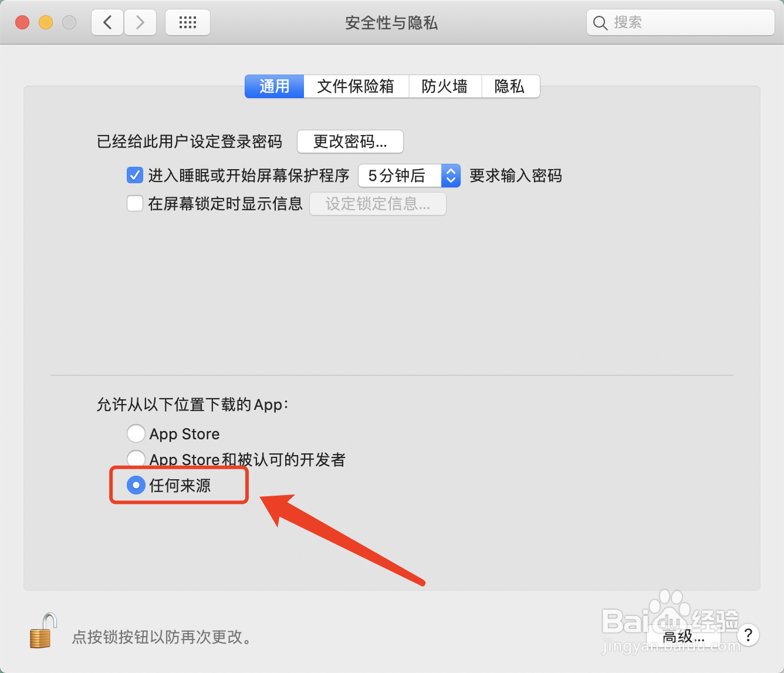Open the 5分钟后 delay dropdown
The height and width of the screenshot is (673, 784).
coord(409,176)
